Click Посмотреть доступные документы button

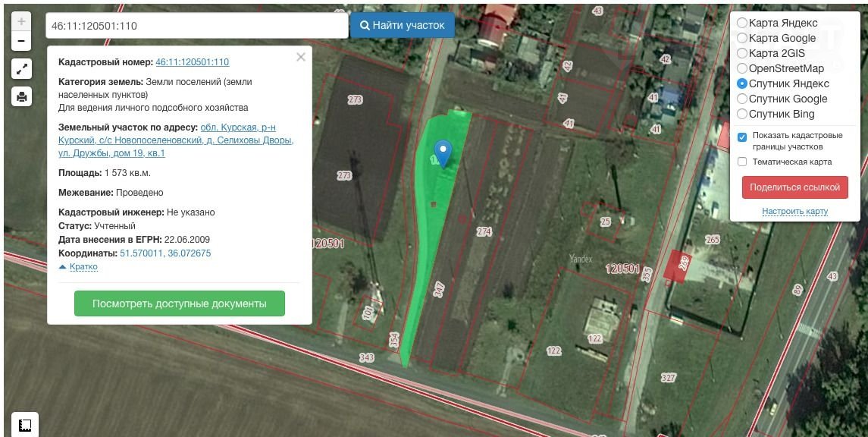[x=180, y=303]
